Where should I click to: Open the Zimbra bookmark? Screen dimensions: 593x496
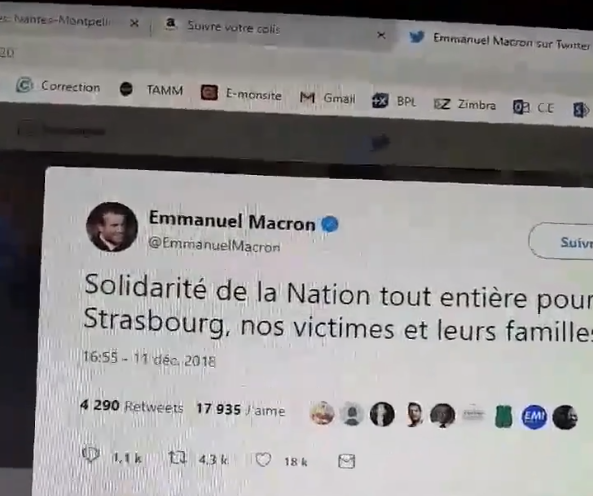[464, 104]
